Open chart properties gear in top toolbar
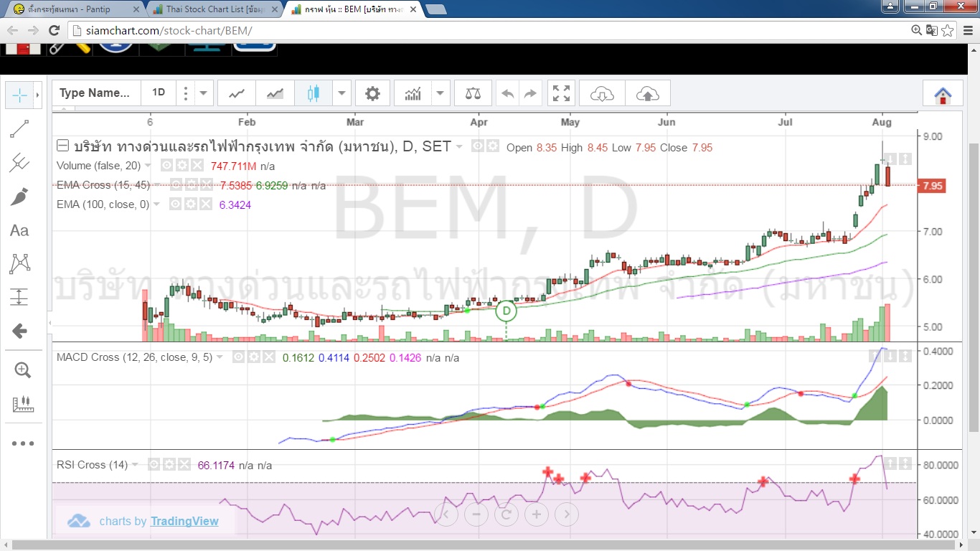Image resolution: width=980 pixels, height=551 pixels. point(372,93)
